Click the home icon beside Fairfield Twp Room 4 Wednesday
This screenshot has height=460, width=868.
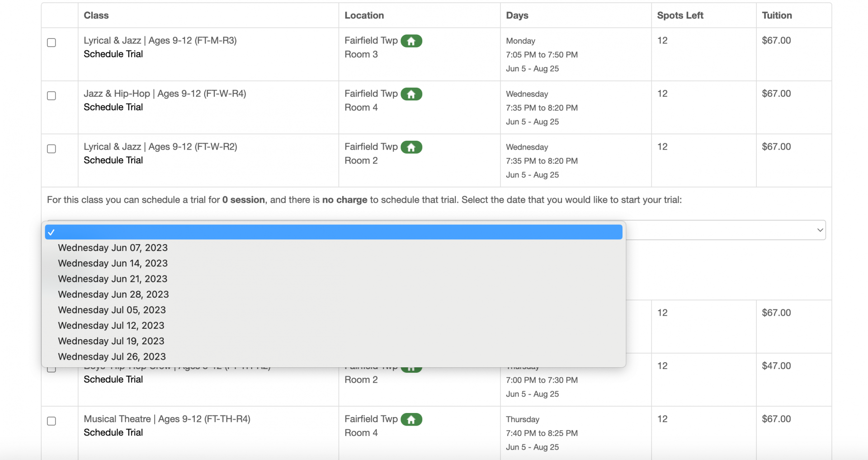coord(411,94)
